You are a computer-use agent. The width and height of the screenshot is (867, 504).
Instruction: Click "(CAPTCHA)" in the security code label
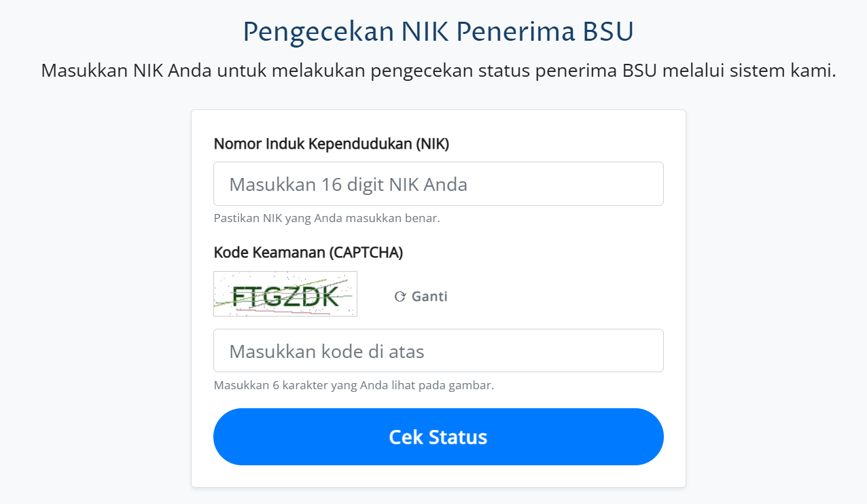click(366, 253)
